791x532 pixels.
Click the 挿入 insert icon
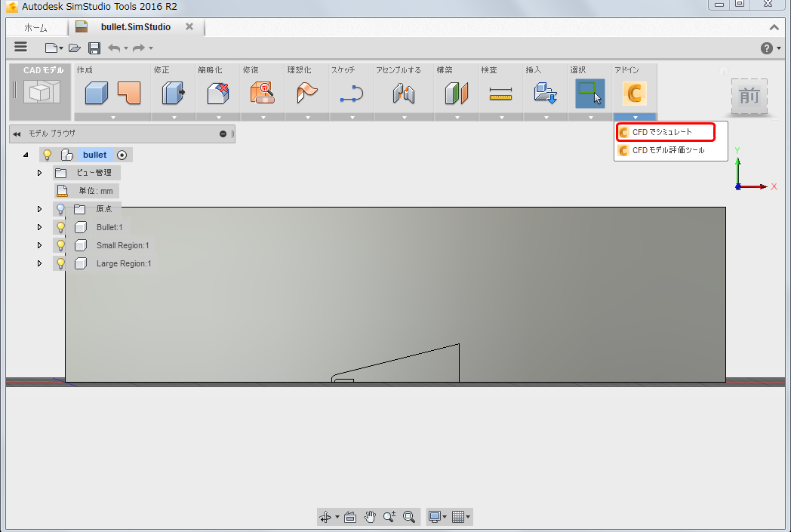[x=546, y=94]
